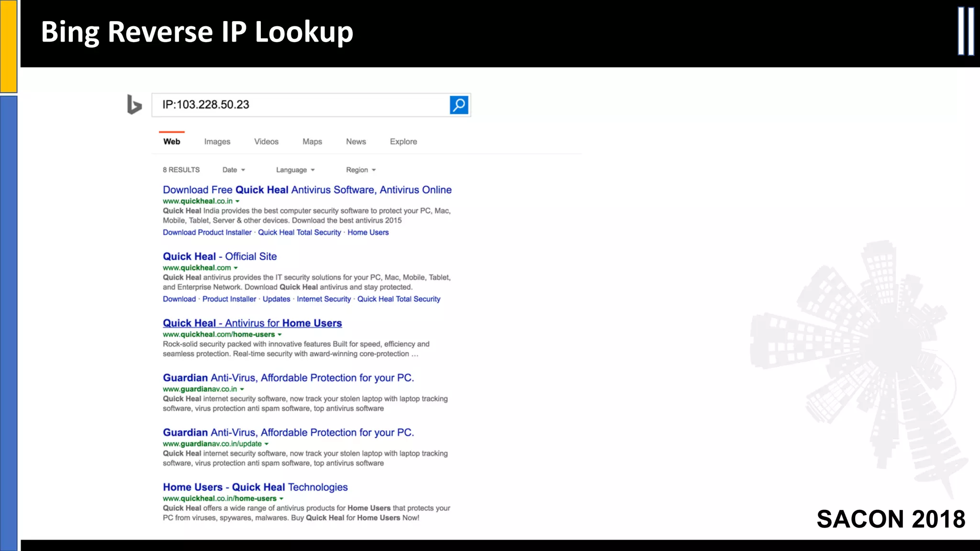The height and width of the screenshot is (551, 980).
Task: Expand arrow next to www.quickheal.co.in/home-users
Action: click(281, 499)
